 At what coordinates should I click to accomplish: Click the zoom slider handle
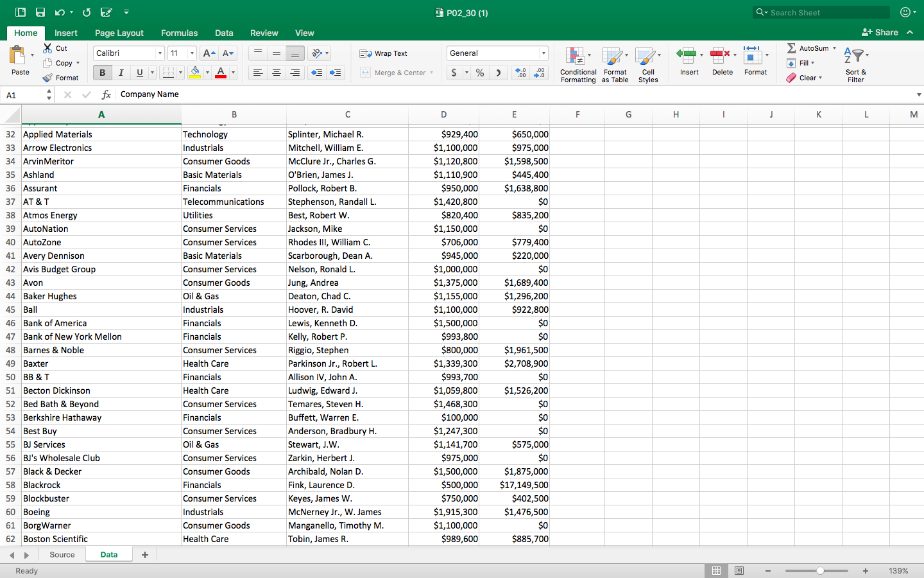click(x=820, y=571)
